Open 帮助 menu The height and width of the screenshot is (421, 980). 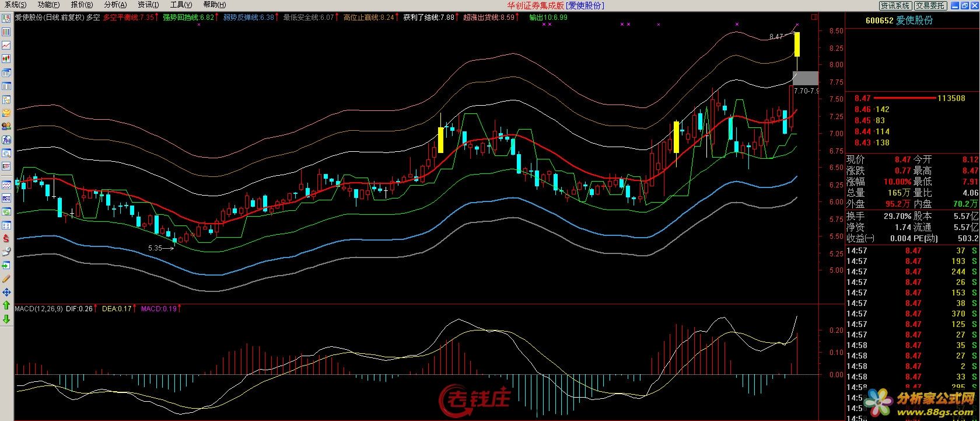215,5
